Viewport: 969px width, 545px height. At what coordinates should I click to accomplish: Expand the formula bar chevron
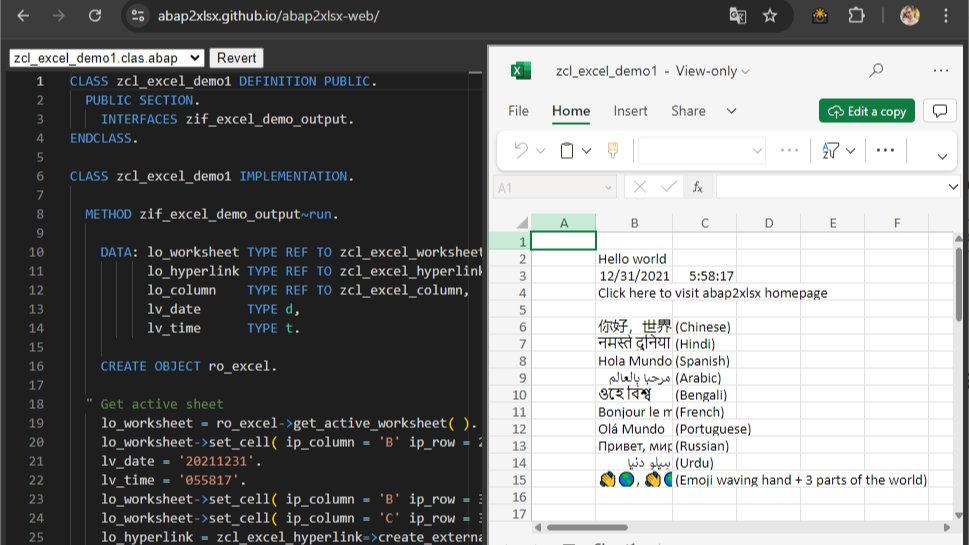point(953,187)
